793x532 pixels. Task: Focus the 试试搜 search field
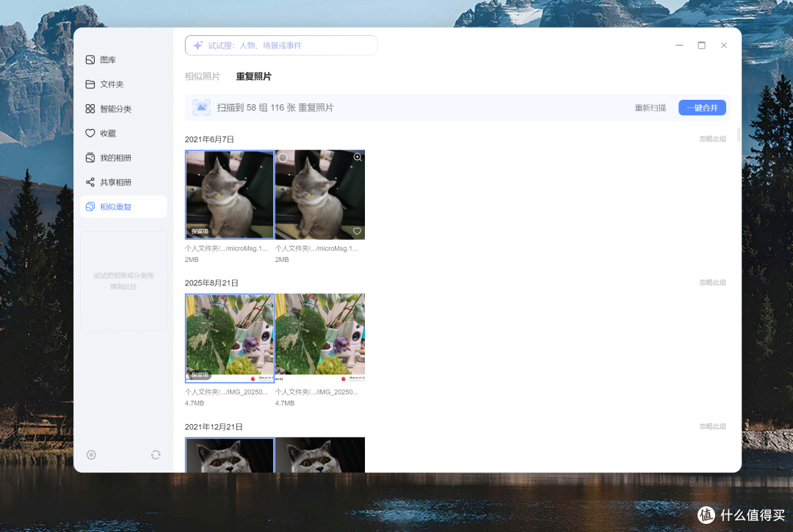pyautogui.click(x=281, y=45)
